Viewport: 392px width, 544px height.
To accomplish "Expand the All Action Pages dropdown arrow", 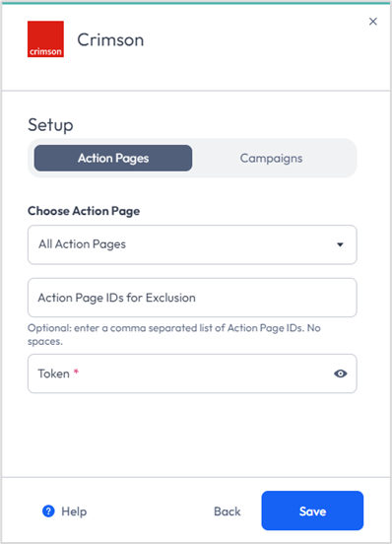I will click(341, 244).
